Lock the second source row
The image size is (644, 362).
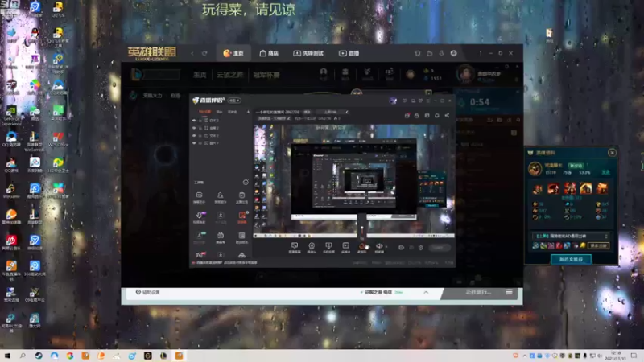[x=200, y=128]
